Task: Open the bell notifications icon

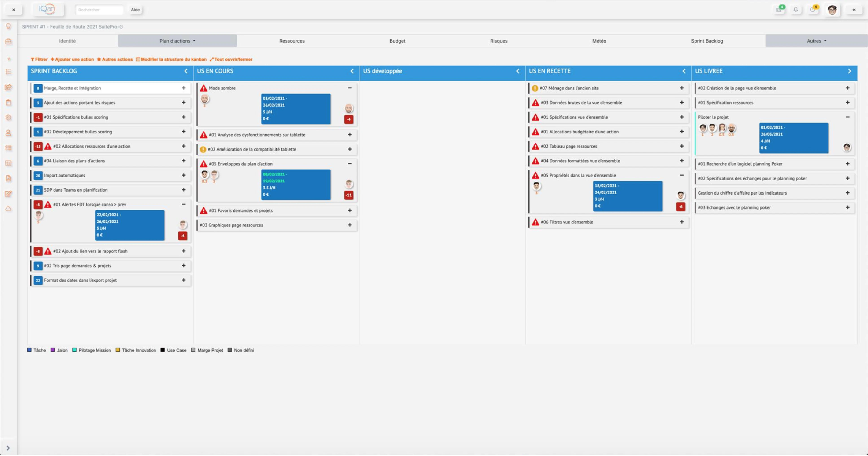Action: [x=796, y=10]
